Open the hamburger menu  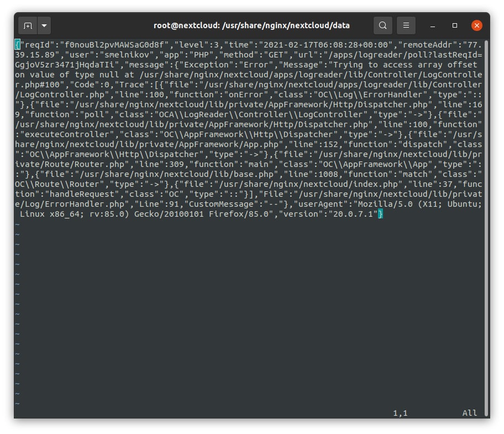click(406, 25)
